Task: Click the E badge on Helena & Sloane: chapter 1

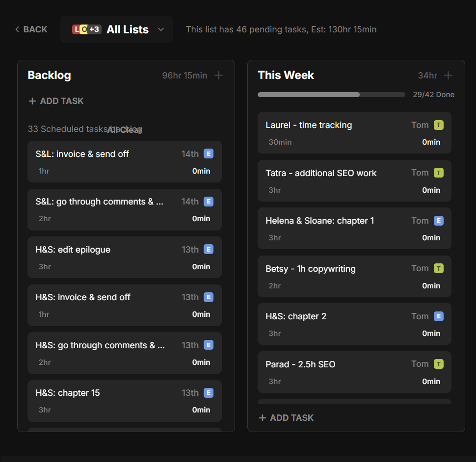Action: [439, 221]
